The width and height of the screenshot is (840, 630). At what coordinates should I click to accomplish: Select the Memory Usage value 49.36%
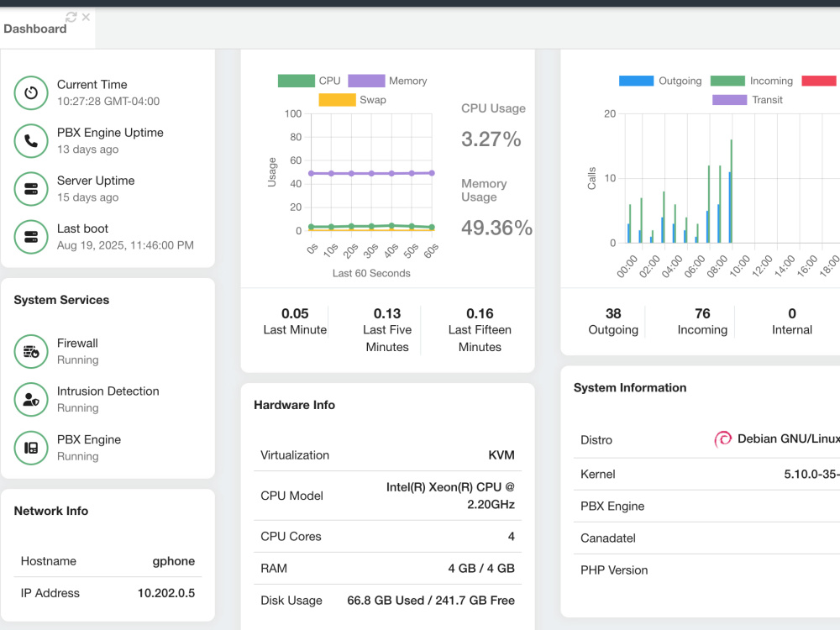[496, 228]
